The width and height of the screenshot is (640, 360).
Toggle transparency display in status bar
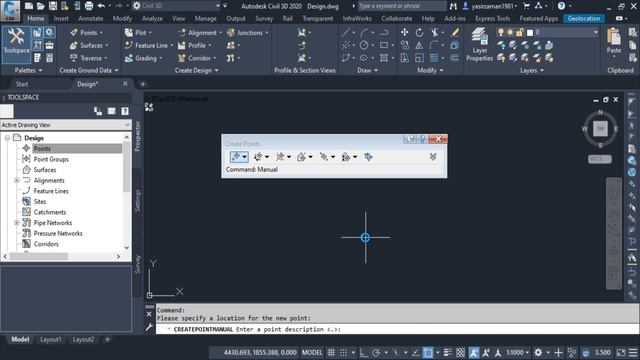pos(460,352)
